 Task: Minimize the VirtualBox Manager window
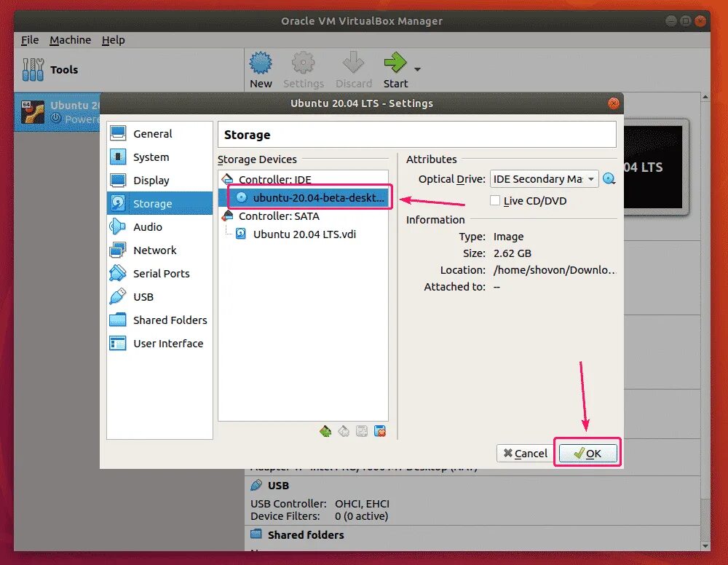pos(671,20)
